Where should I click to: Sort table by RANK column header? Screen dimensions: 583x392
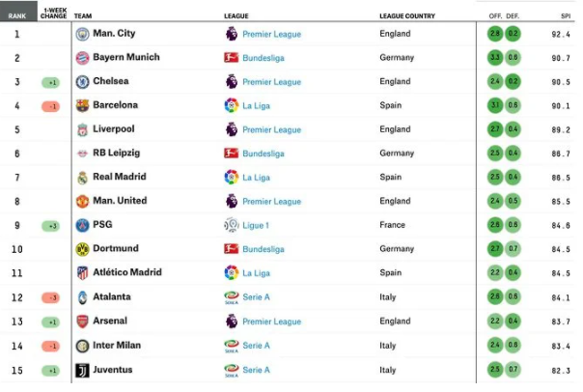[17, 16]
